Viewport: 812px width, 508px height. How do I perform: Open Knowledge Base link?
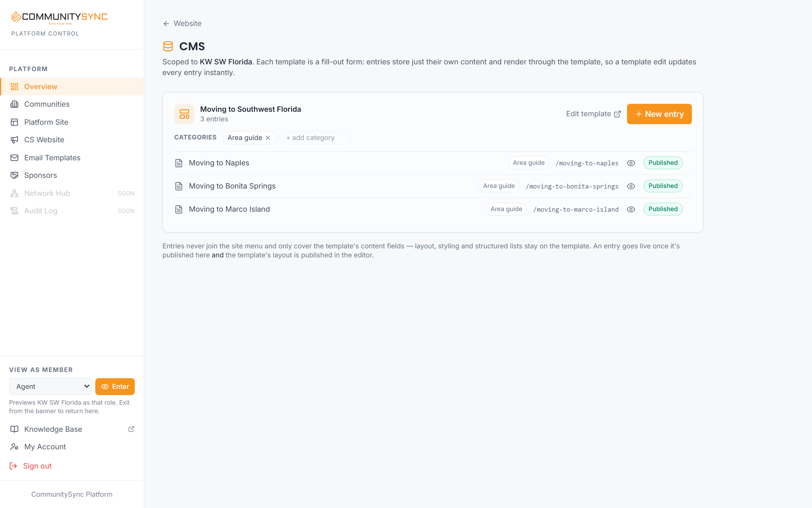point(72,429)
